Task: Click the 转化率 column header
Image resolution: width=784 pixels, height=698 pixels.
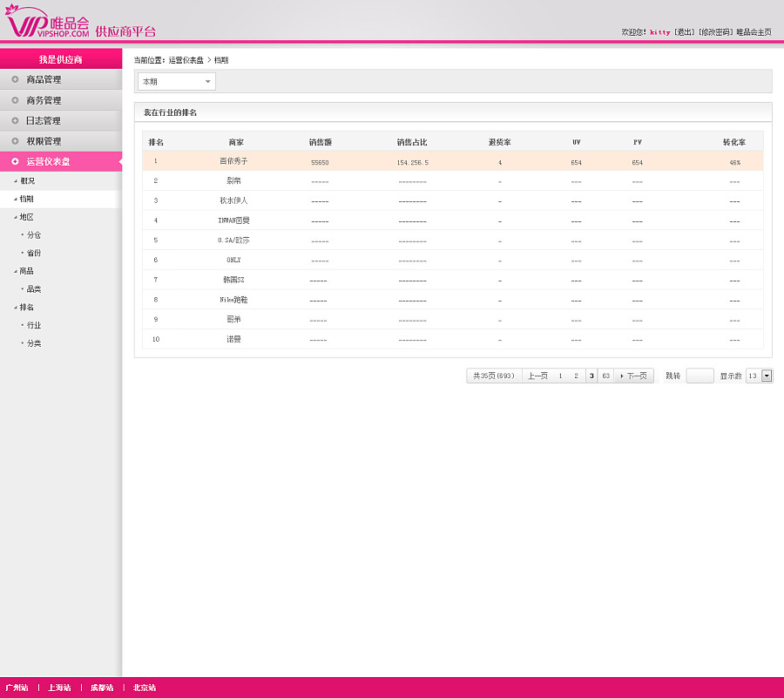Action: pos(734,142)
